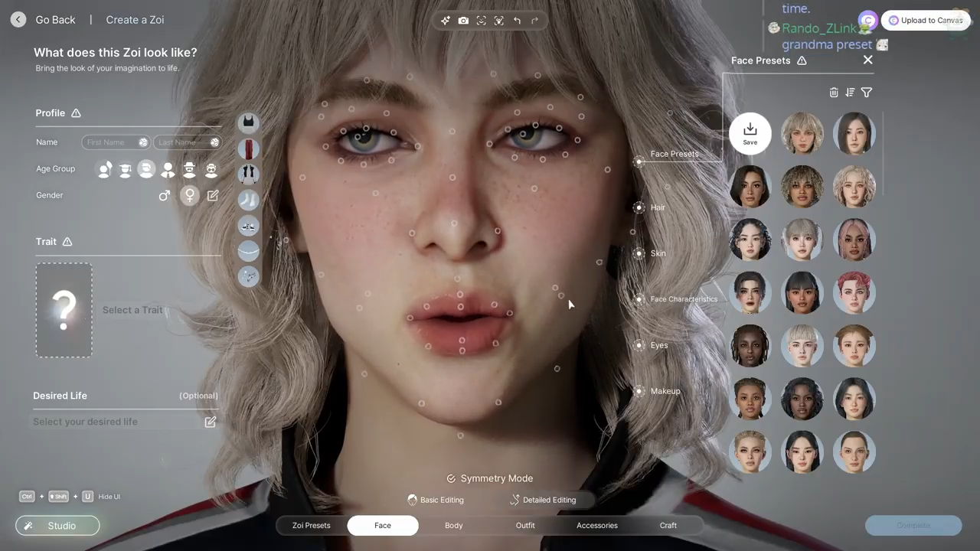Switch to the Zoi Presets tab

pos(312,526)
